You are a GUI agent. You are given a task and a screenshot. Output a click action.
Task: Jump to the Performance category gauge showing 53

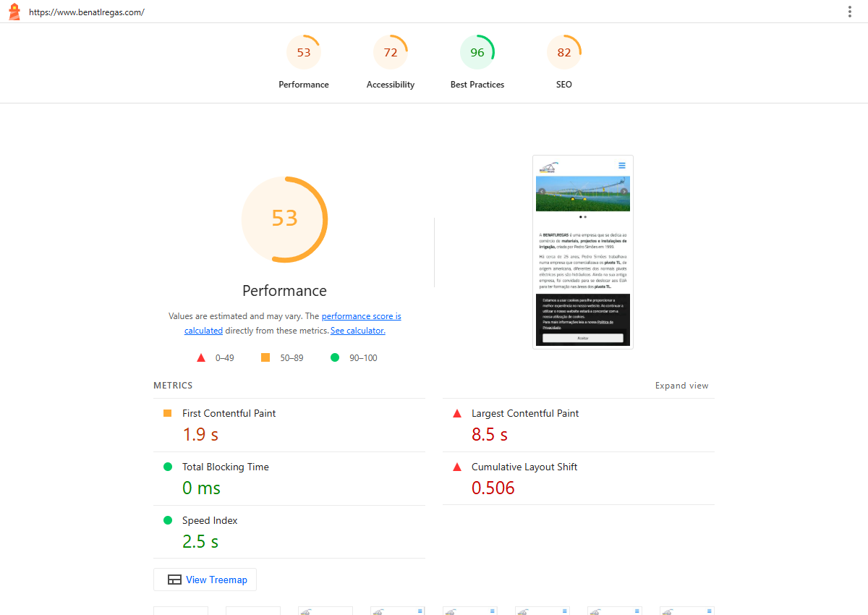tap(304, 62)
